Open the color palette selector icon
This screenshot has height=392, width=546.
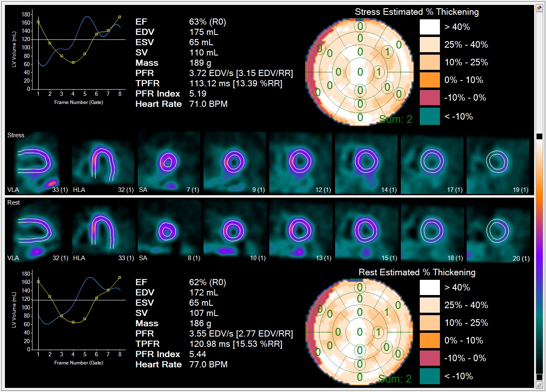coord(539,8)
